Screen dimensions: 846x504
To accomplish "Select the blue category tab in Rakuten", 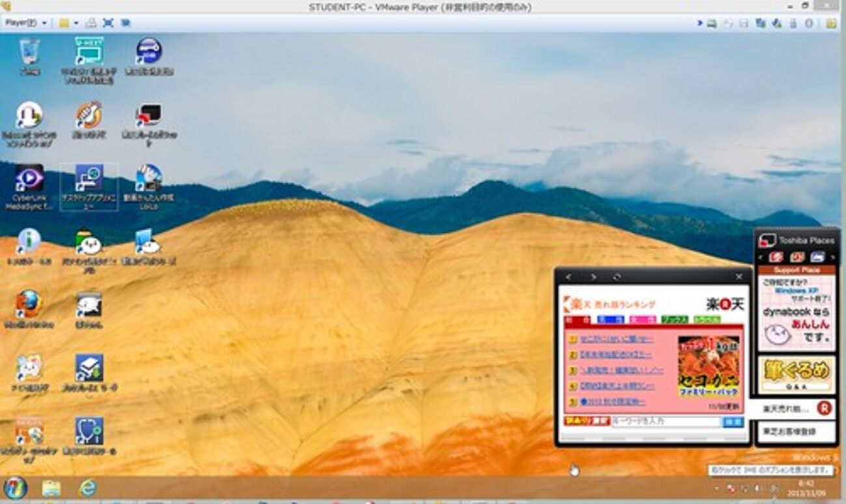I will tap(610, 319).
